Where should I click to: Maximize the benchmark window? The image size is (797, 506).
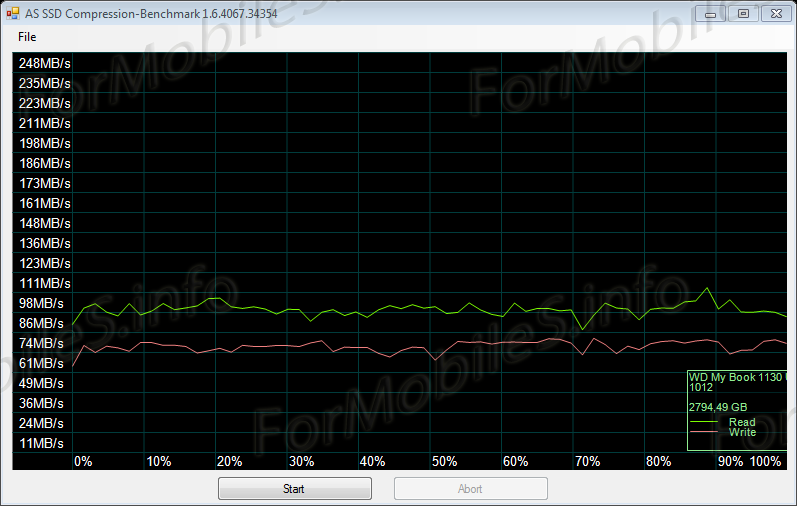742,13
